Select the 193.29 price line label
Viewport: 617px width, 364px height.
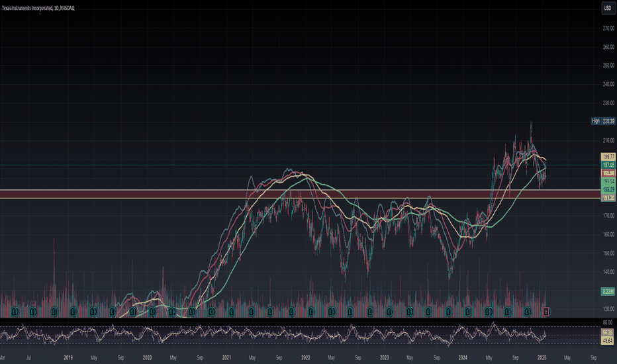(x=608, y=190)
